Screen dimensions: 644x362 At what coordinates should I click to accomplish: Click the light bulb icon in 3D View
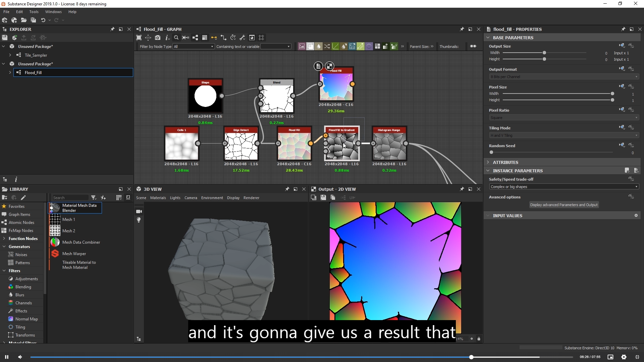pyautogui.click(x=139, y=220)
